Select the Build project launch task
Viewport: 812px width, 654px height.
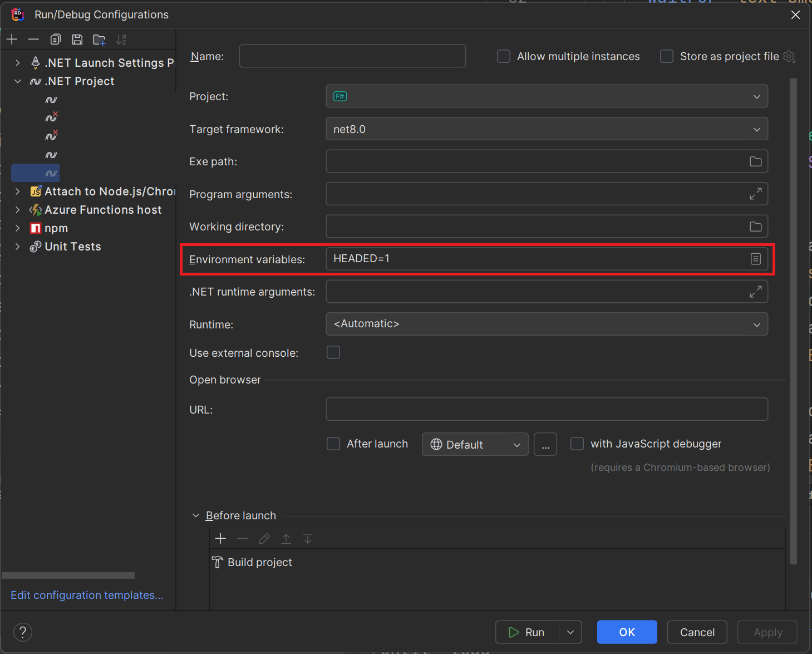[x=252, y=562]
